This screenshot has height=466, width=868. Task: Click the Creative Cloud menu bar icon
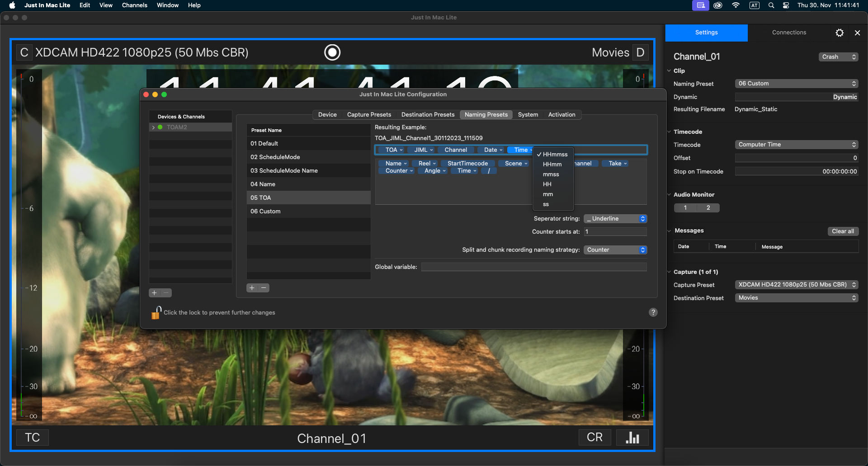(x=718, y=5)
